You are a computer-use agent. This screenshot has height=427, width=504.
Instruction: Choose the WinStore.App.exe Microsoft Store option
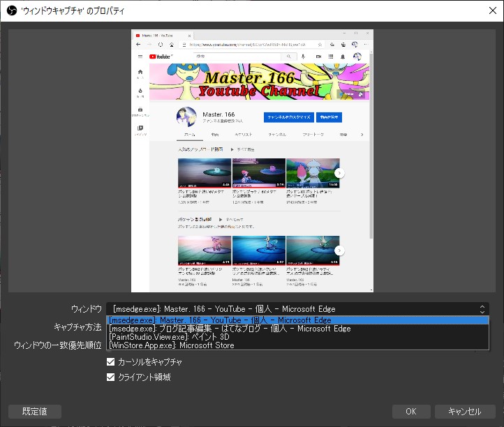click(x=297, y=345)
